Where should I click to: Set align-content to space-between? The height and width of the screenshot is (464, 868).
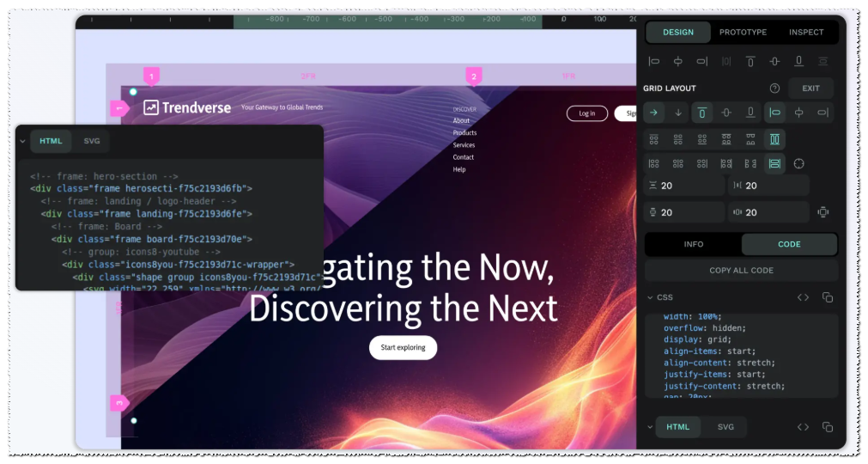pyautogui.click(x=726, y=139)
